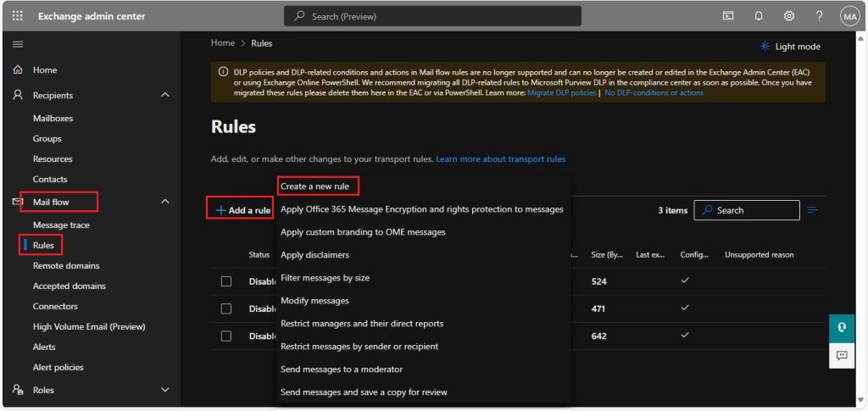Choose Create a new rule

point(315,186)
